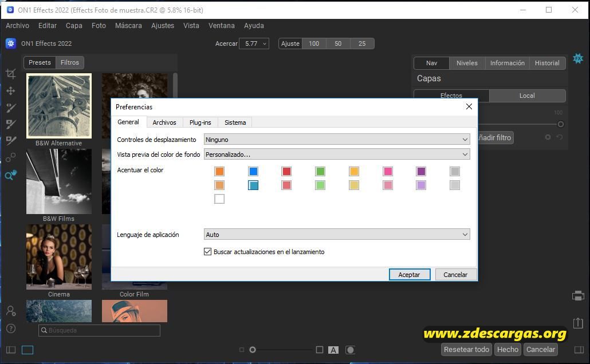Toggle left panel visibility icon at bottom
Image resolution: width=590 pixels, height=364 pixels.
point(11,350)
